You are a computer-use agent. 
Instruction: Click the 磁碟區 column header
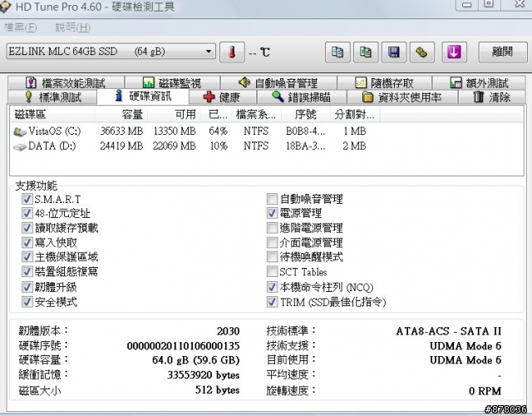click(52, 115)
